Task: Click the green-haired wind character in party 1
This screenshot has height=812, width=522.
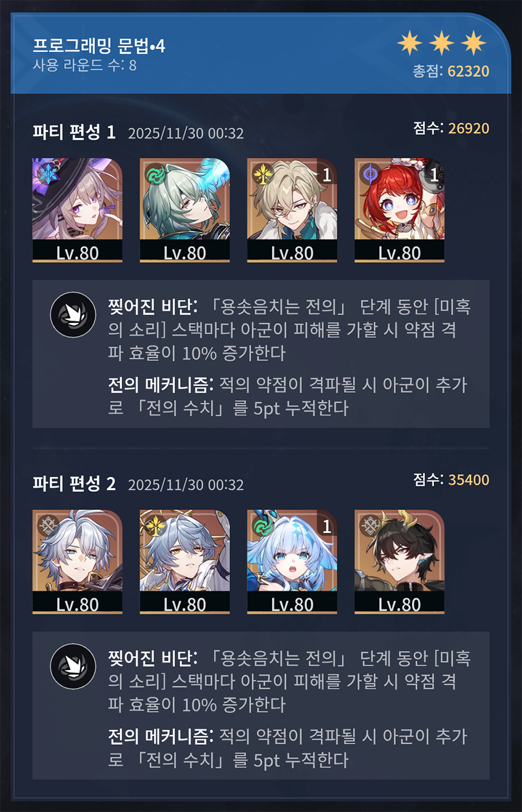Action: (x=185, y=210)
